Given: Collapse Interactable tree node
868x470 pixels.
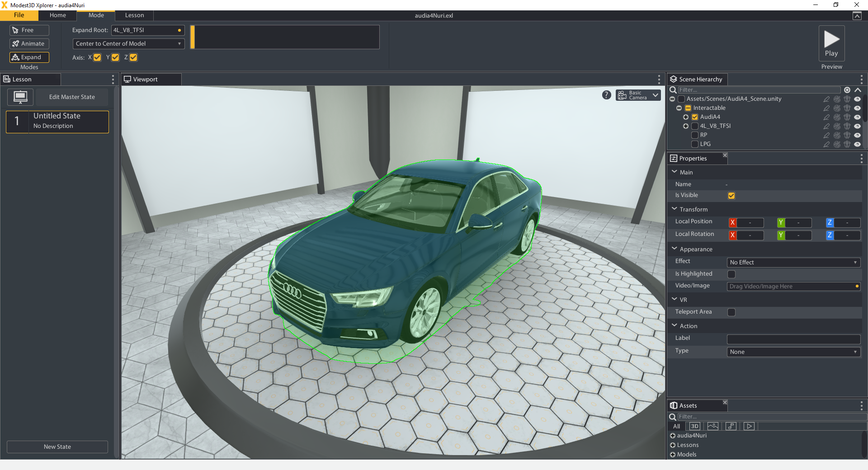Looking at the screenshot, I should click(679, 108).
